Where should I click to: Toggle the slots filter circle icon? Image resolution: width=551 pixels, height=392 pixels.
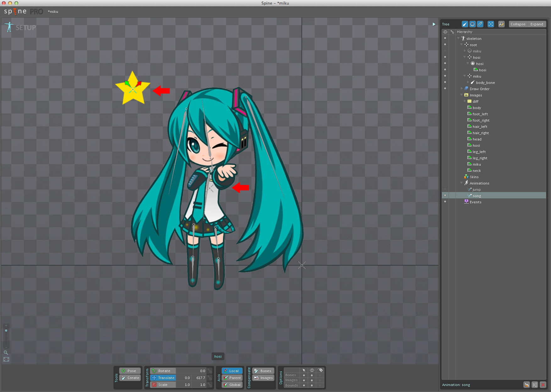pyautogui.click(x=472, y=24)
